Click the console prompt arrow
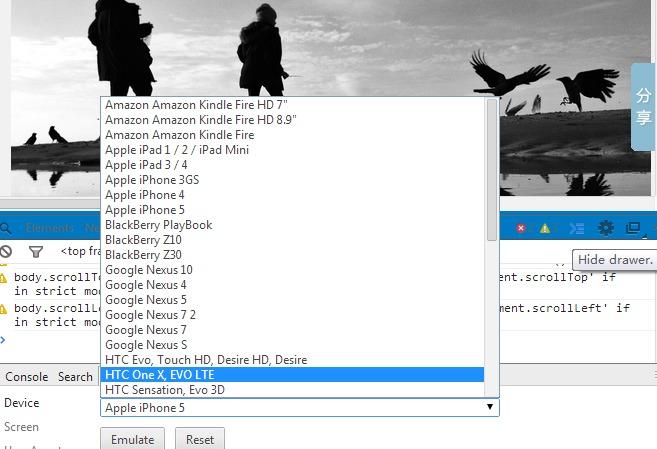Image resolution: width=657 pixels, height=449 pixels. 3,340
